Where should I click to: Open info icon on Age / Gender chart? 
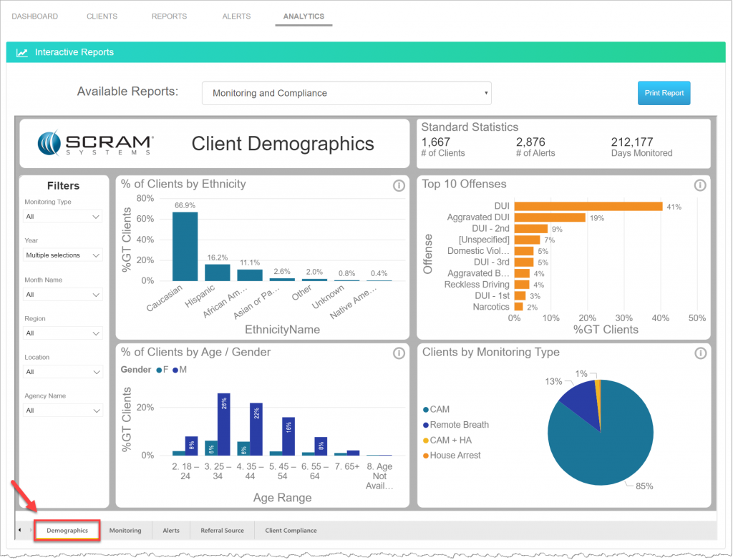[399, 353]
